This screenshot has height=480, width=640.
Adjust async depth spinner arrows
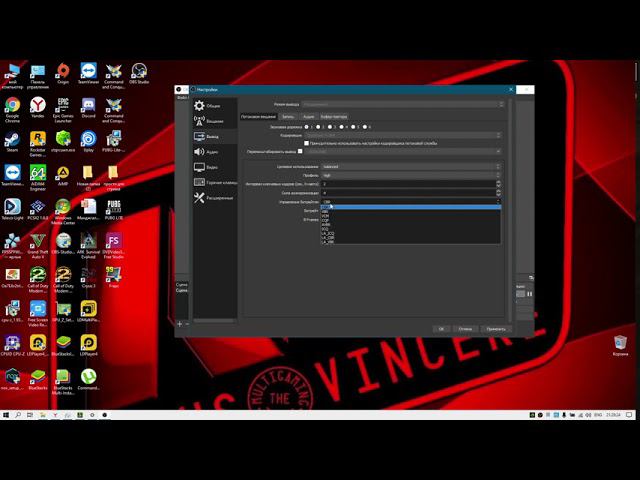[x=498, y=193]
